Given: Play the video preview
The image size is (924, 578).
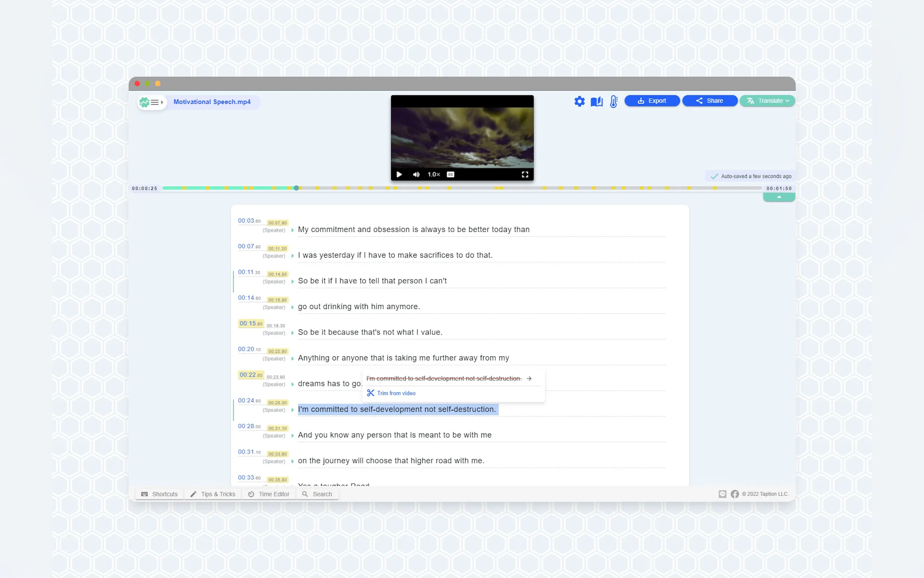Looking at the screenshot, I should coord(399,174).
